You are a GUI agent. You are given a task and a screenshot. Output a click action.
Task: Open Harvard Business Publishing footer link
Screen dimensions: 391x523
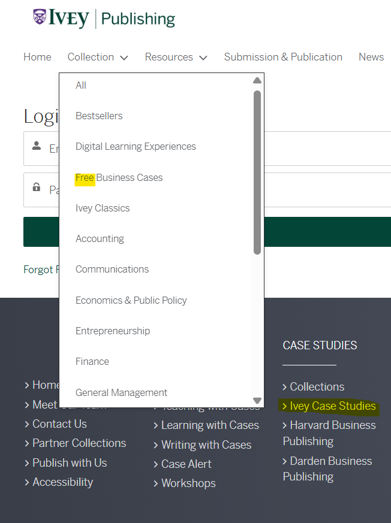(329, 433)
